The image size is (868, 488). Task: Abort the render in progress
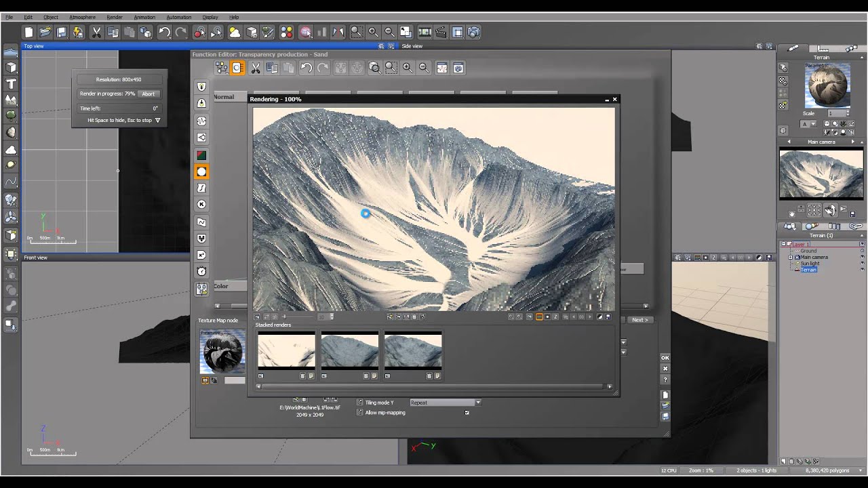click(x=148, y=94)
